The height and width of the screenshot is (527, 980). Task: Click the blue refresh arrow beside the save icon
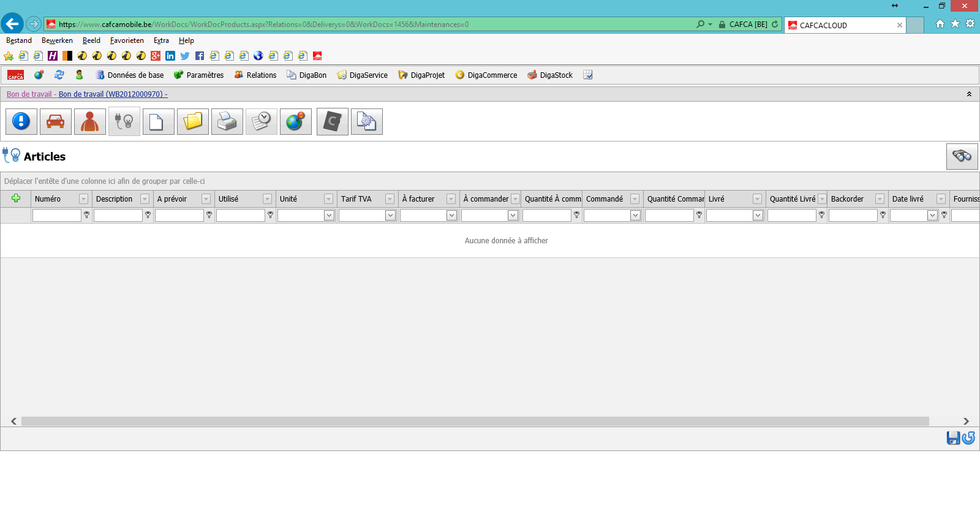[968, 438]
